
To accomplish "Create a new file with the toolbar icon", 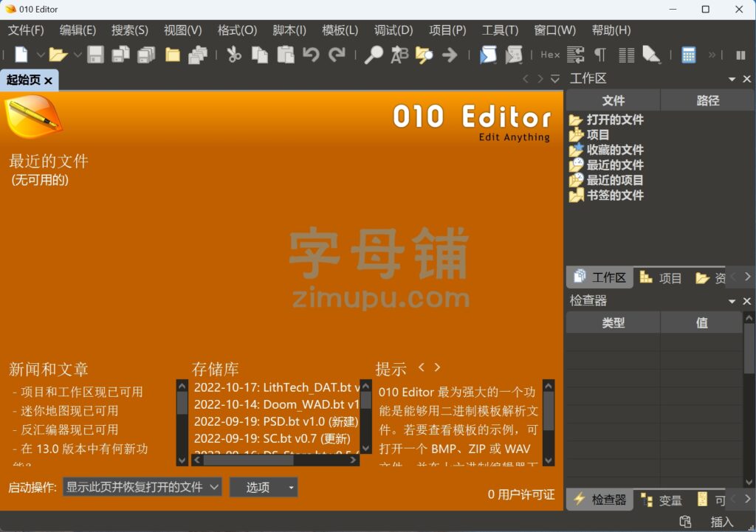I will tap(21, 55).
